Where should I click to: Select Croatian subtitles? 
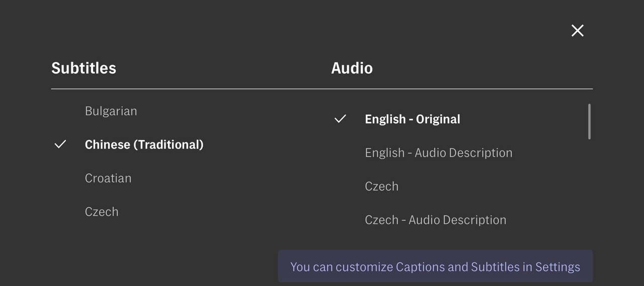click(x=108, y=178)
